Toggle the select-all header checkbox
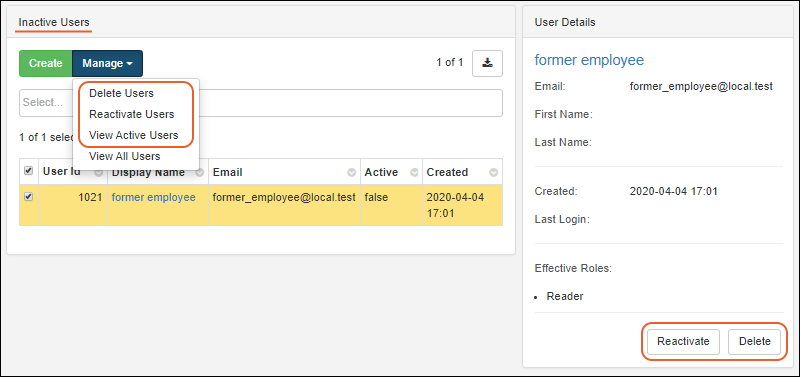Screen dimensions: 800x377 [29, 171]
